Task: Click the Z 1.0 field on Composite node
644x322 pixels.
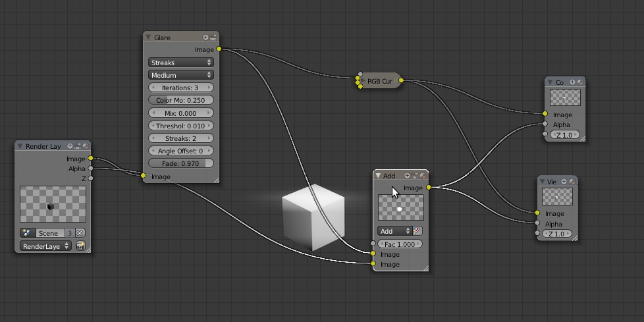Action: (x=564, y=135)
